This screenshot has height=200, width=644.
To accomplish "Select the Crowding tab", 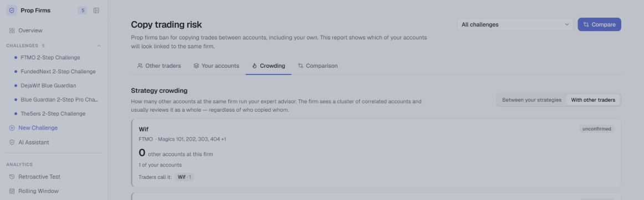I will click(x=269, y=66).
